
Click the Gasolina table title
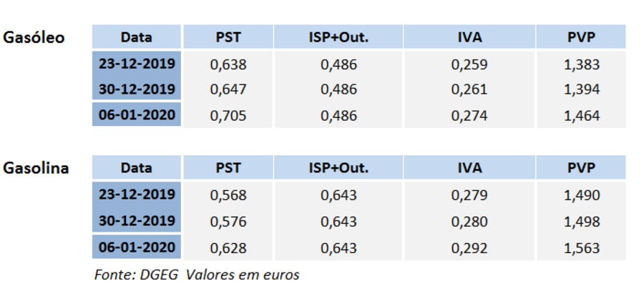36,169
